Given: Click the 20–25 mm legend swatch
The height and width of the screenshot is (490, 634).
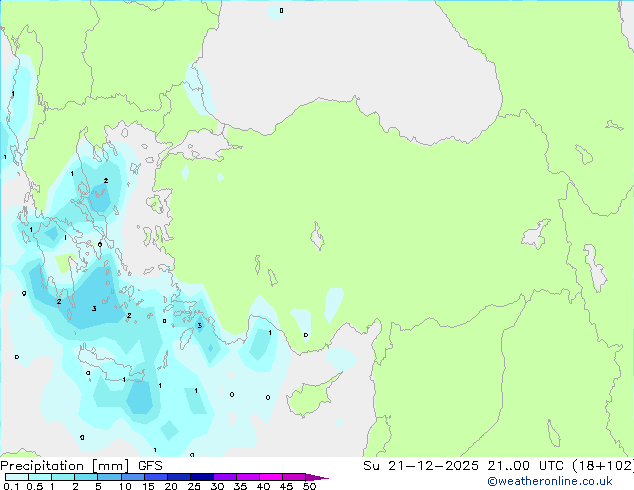Looking at the screenshot, I should pyautogui.click(x=179, y=477).
